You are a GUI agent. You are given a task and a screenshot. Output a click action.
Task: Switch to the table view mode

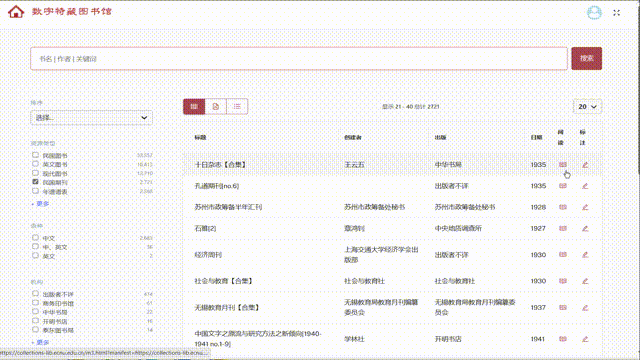[x=194, y=107]
